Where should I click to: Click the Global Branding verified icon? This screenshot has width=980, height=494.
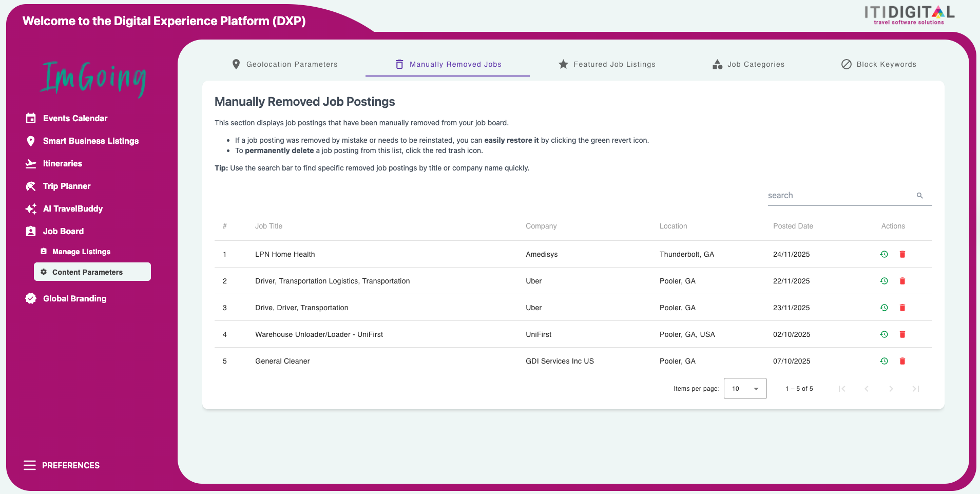point(31,298)
